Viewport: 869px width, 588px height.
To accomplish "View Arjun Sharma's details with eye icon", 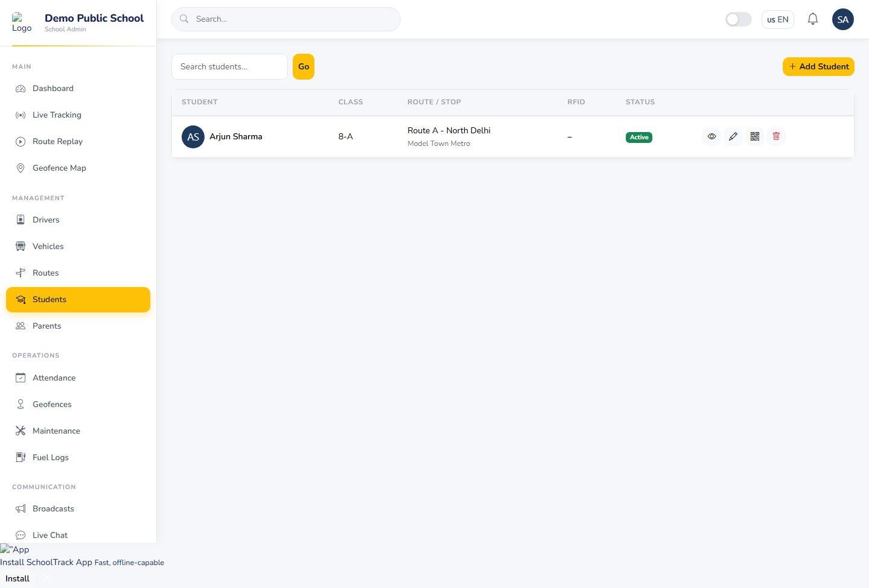I will point(711,136).
